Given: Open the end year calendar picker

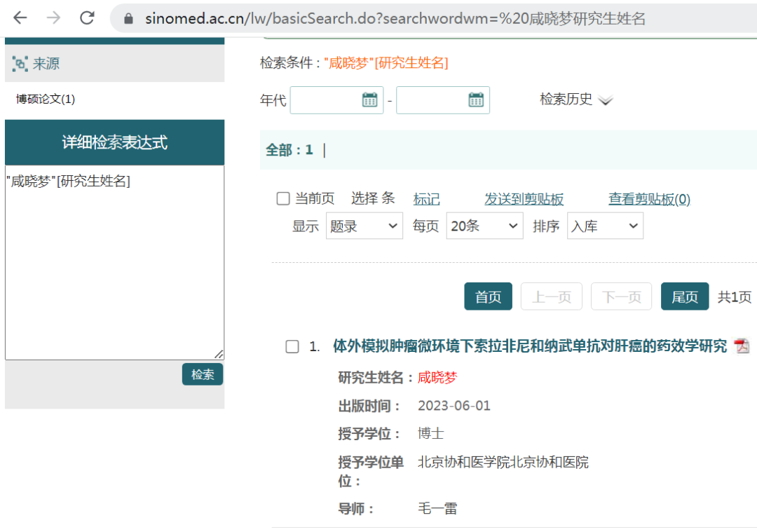Looking at the screenshot, I should click(x=476, y=100).
